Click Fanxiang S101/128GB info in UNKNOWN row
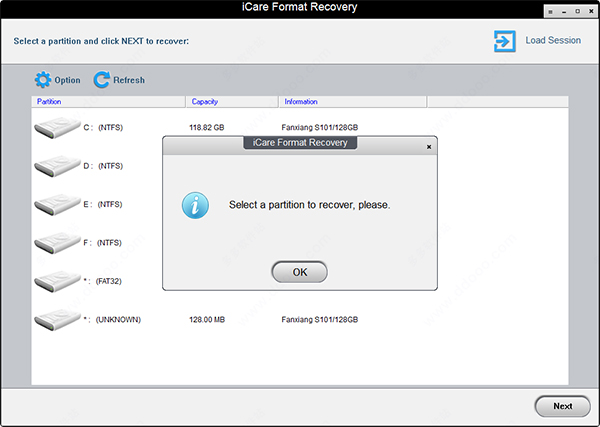Viewport: 600px width, 427px height. tap(320, 319)
